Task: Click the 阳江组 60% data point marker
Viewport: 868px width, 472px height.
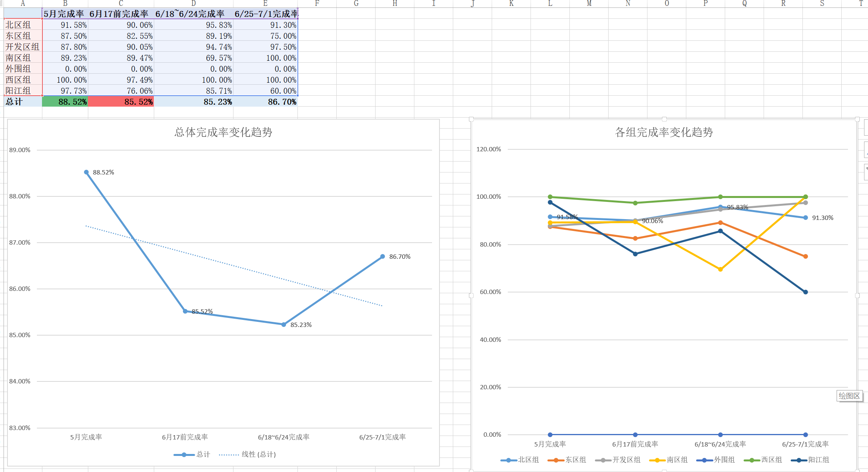Action: pyautogui.click(x=805, y=292)
